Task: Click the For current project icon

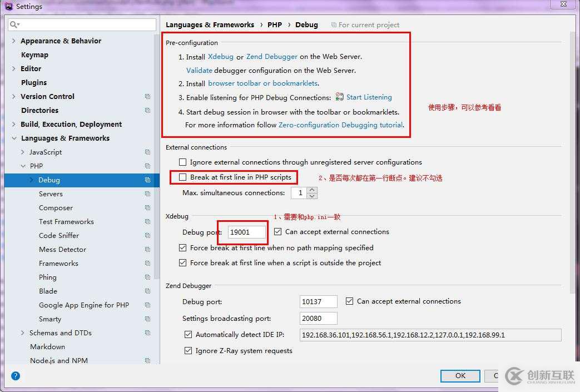Action: click(334, 25)
